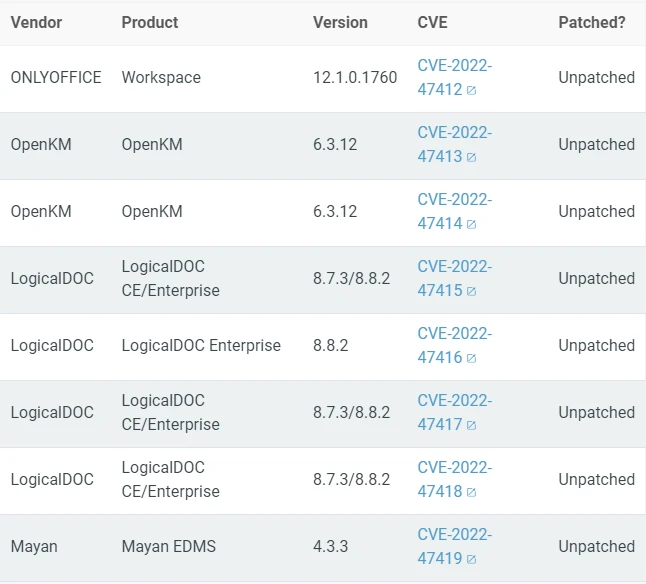Click external link icon beside CVE-2022-47412
Viewport: 646px width, 584px height.
[471, 90]
